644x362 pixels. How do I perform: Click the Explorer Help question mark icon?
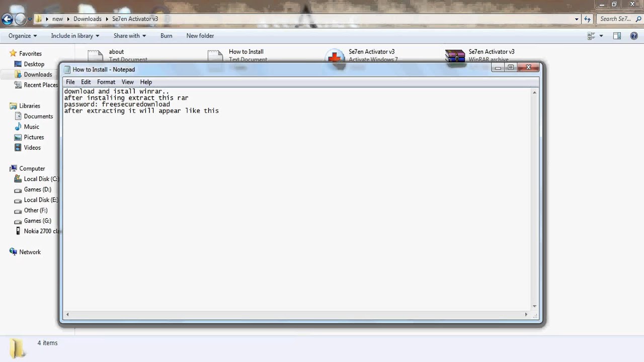click(633, 36)
